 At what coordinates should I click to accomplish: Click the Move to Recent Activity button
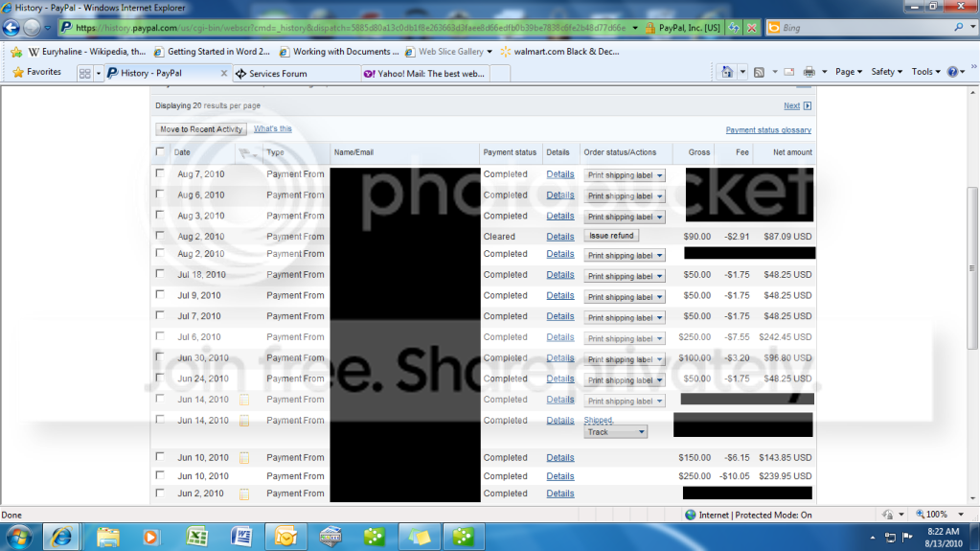(x=200, y=128)
